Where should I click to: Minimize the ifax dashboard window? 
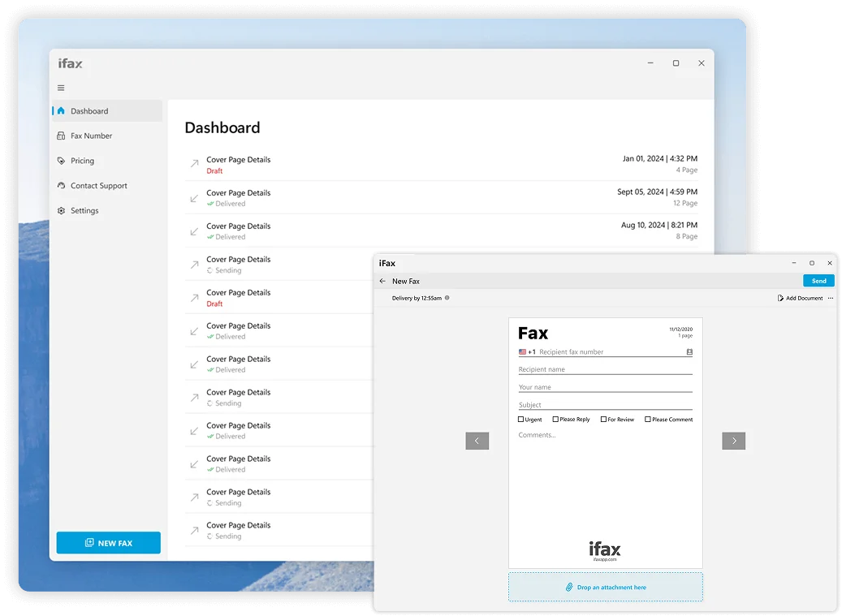point(650,63)
